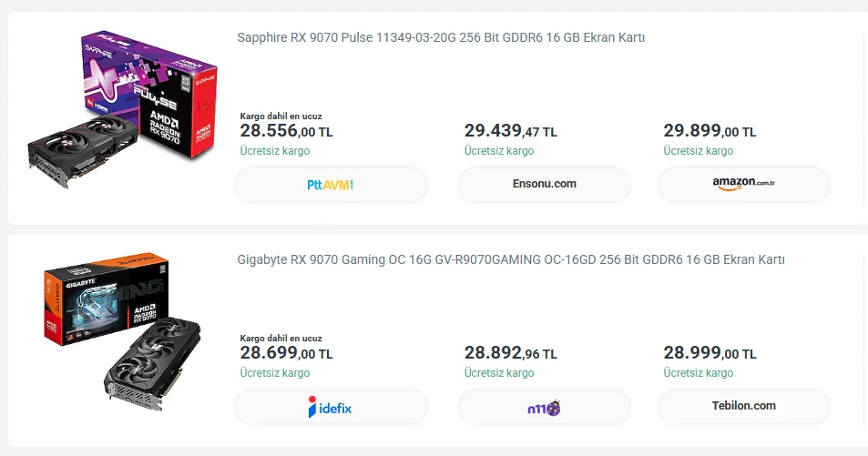Screen dimensions: 868x456
Task: Select the 28.999,00 TL price
Action: (x=710, y=353)
